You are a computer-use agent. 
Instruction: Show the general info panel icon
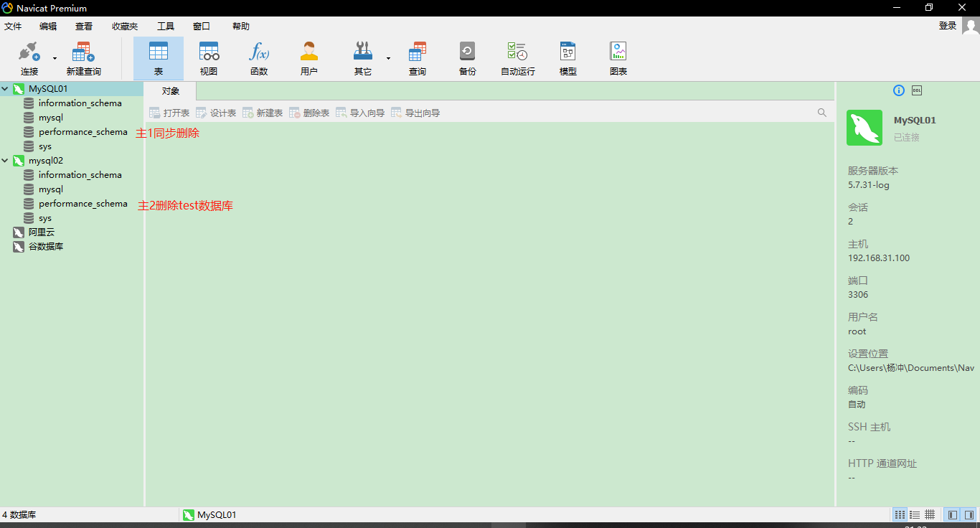pos(899,90)
